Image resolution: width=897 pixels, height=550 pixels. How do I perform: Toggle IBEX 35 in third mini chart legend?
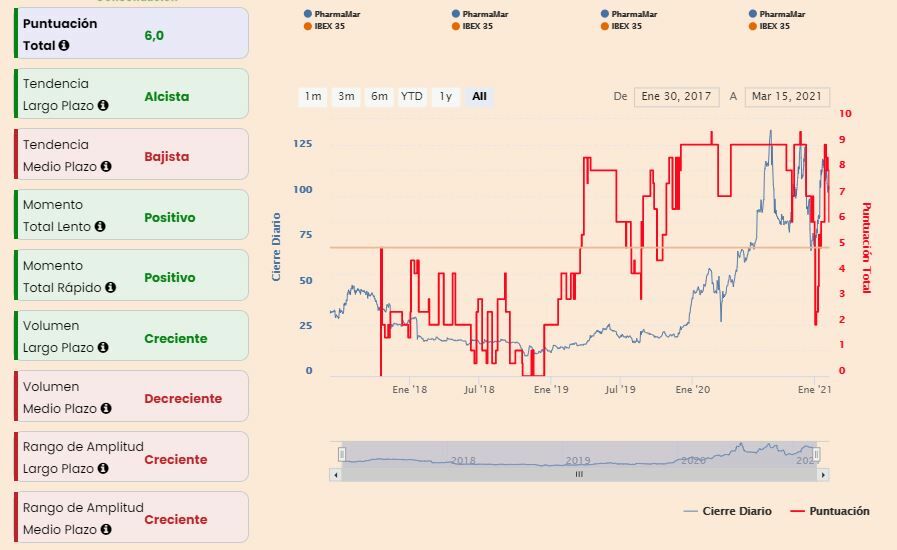(x=621, y=26)
